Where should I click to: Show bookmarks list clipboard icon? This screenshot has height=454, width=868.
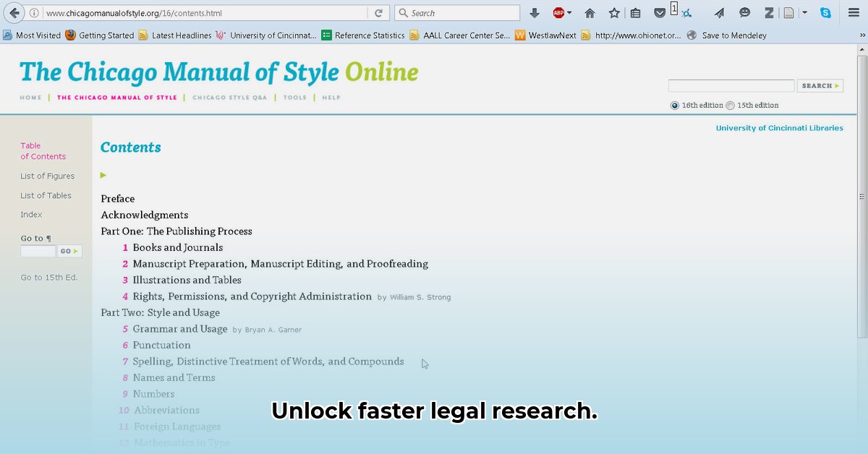click(635, 13)
